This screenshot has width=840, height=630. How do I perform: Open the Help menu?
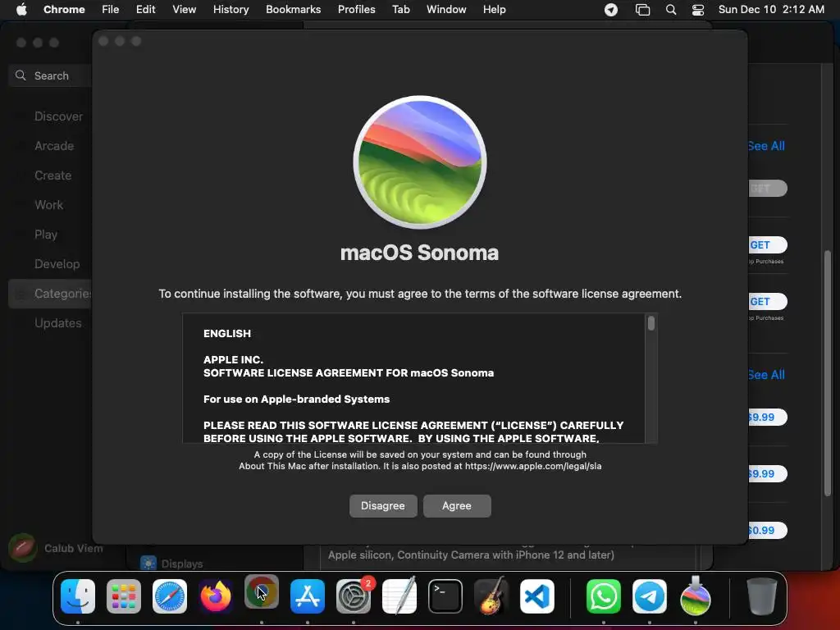[x=494, y=9]
